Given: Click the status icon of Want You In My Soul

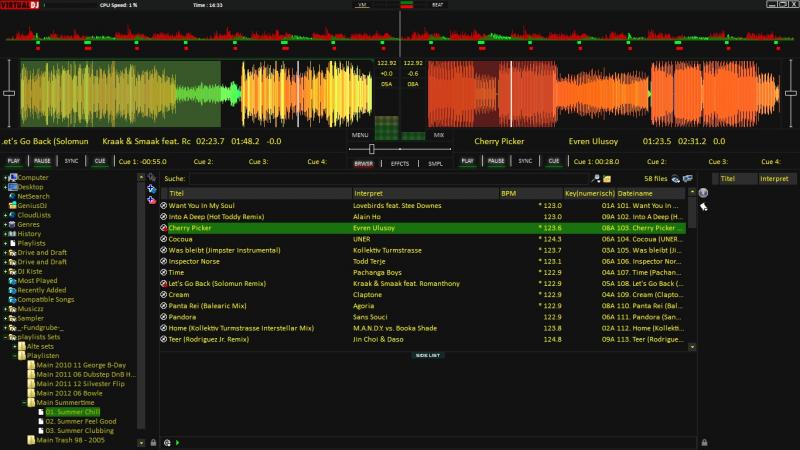Looking at the screenshot, I should (164, 206).
